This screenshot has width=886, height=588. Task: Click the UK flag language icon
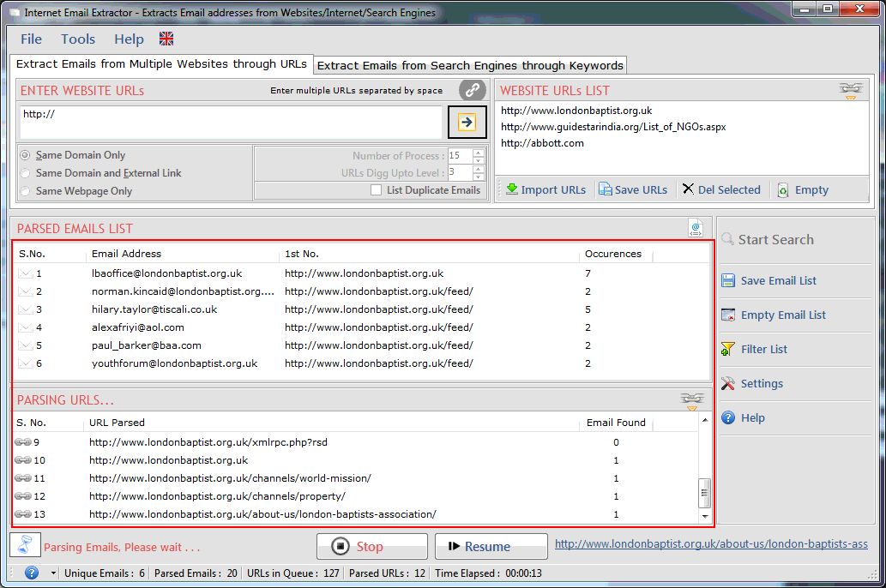[166, 39]
